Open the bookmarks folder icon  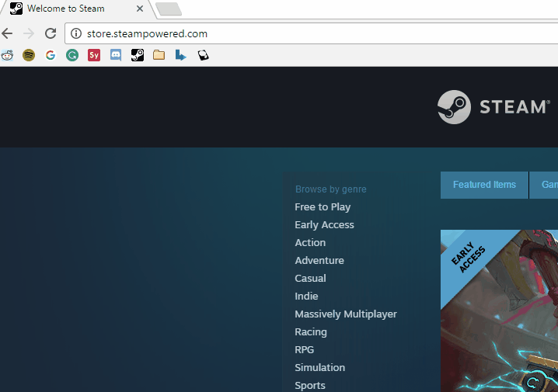159,55
